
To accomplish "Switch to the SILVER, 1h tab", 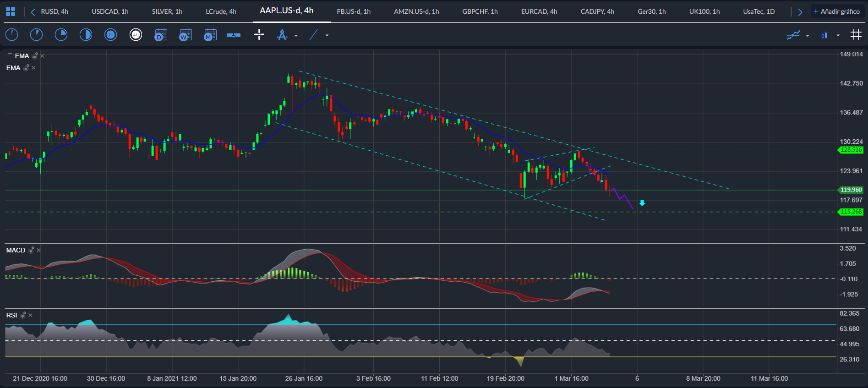I will (x=167, y=11).
